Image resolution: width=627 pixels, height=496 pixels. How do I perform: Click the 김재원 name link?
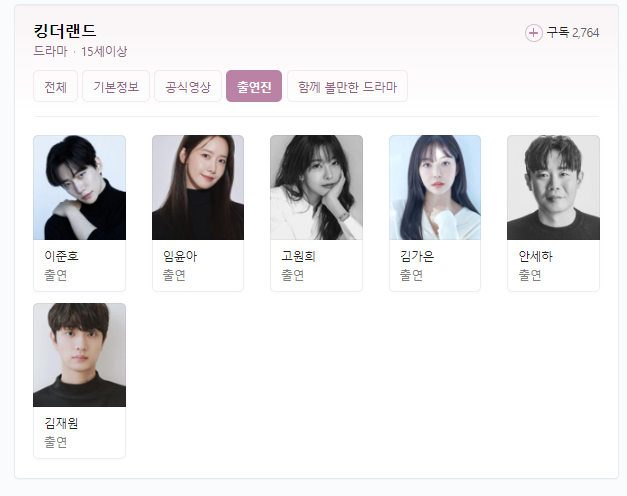61,423
